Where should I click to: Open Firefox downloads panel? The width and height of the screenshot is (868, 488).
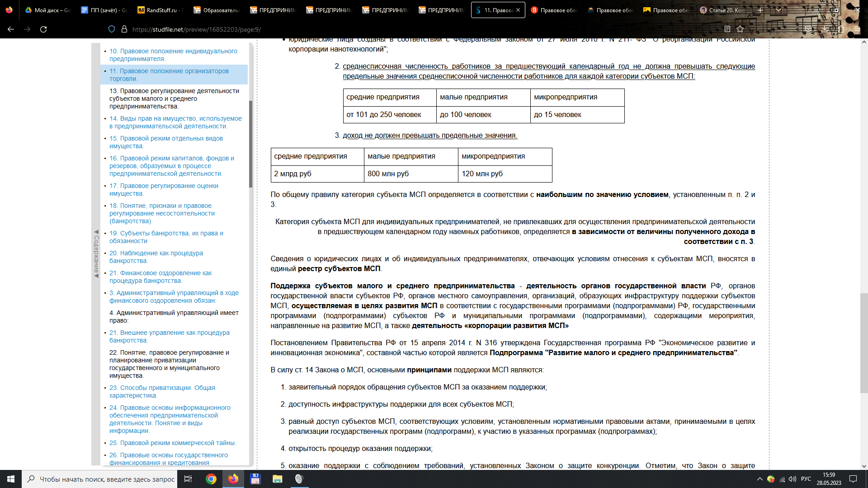click(825, 29)
